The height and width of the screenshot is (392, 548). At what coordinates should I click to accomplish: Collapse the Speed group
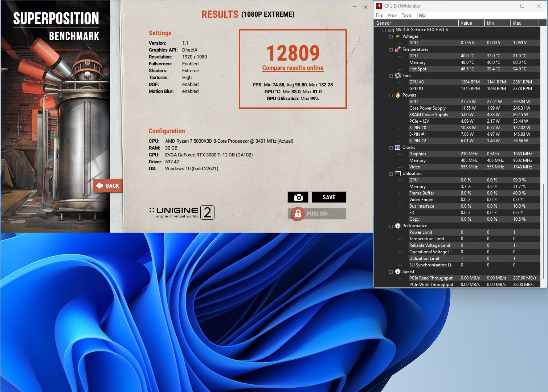pyautogui.click(x=391, y=272)
